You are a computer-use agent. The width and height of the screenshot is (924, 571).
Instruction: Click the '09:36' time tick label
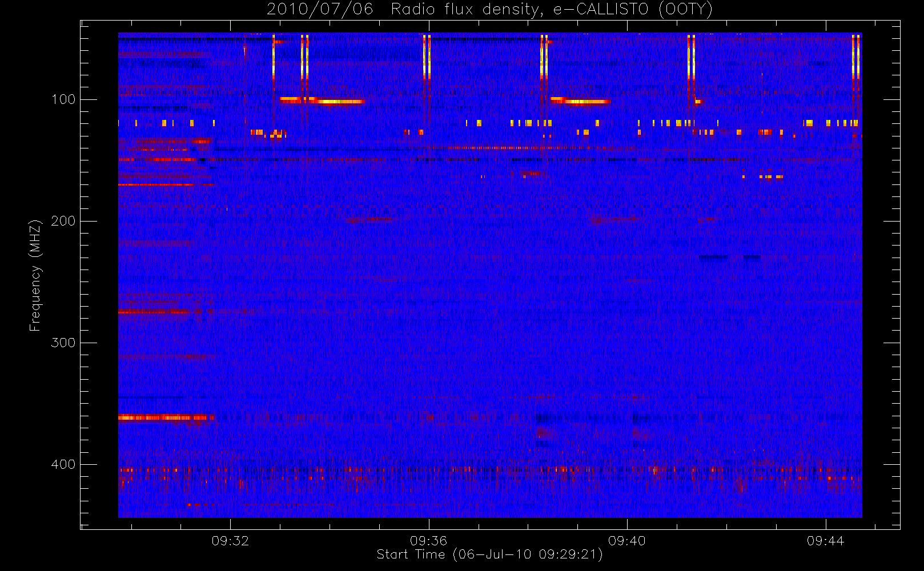(x=428, y=541)
